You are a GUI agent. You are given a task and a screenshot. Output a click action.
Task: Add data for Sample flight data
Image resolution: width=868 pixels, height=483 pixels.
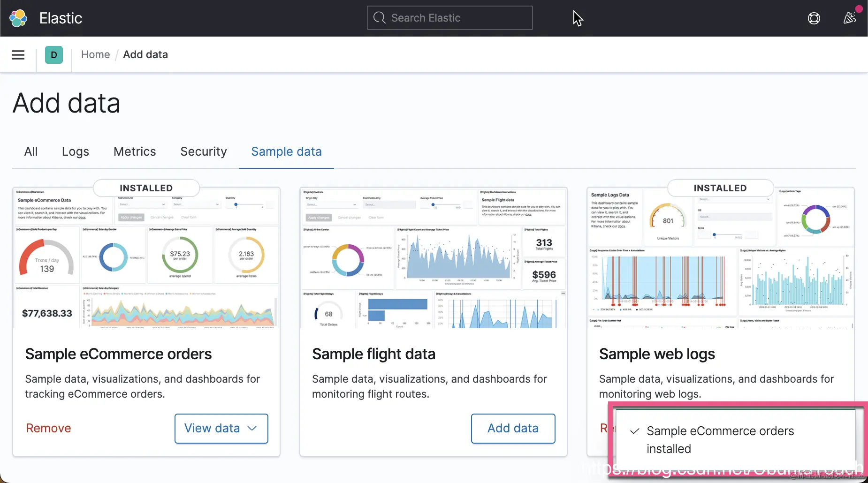513,428
